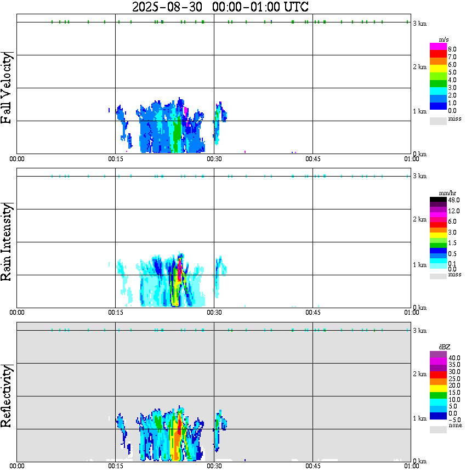Viewport: 466px width, 476px height.
Task: Click the mm/hr unit label above rain legend
Action: point(447,193)
